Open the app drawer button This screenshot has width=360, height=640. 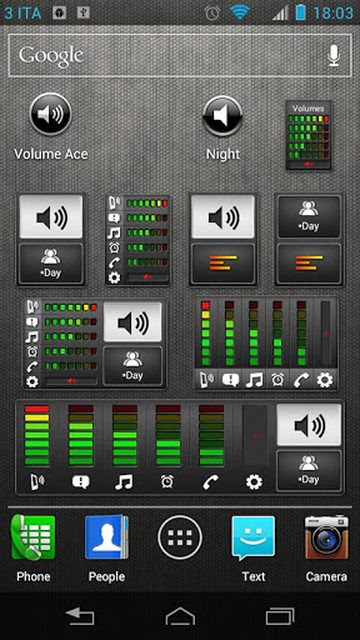(x=180, y=537)
